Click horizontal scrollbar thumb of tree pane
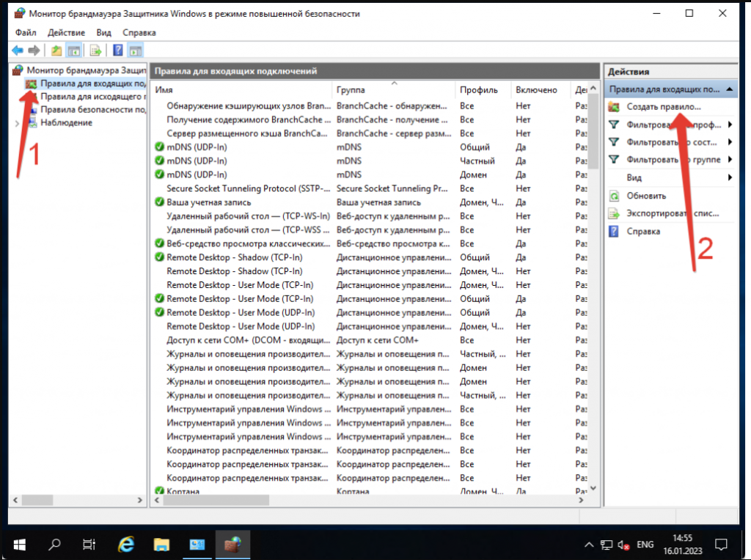Image resolution: width=751 pixels, height=560 pixels. point(37,500)
